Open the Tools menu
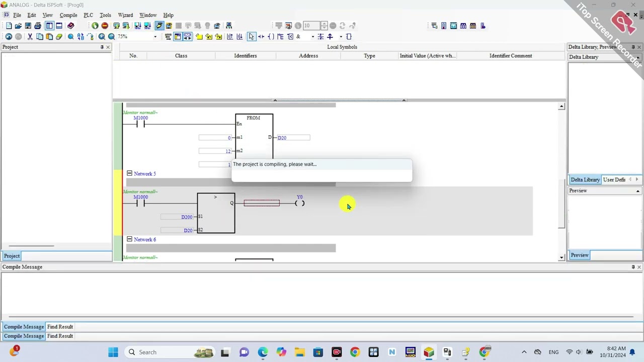 point(105,15)
